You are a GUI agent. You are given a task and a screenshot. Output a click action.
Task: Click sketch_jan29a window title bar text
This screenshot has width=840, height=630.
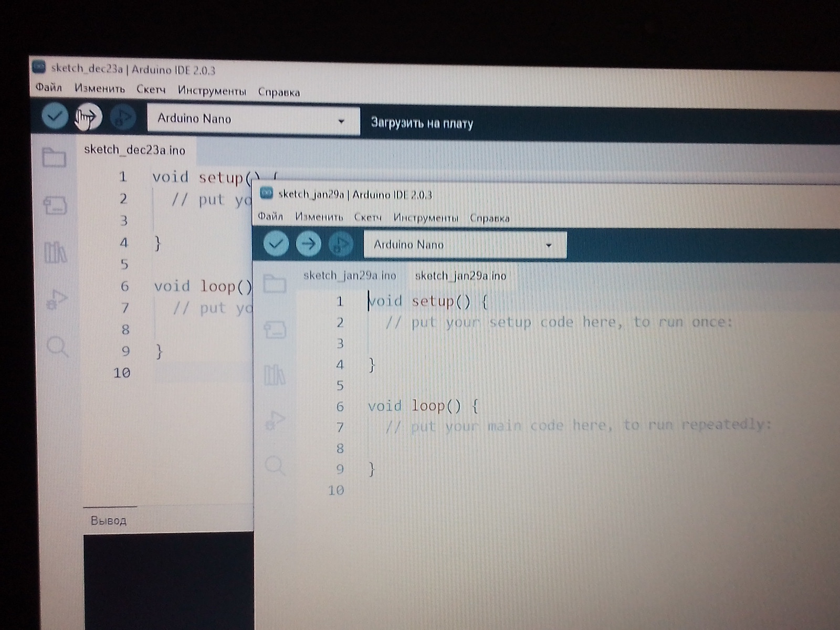pyautogui.click(x=355, y=195)
